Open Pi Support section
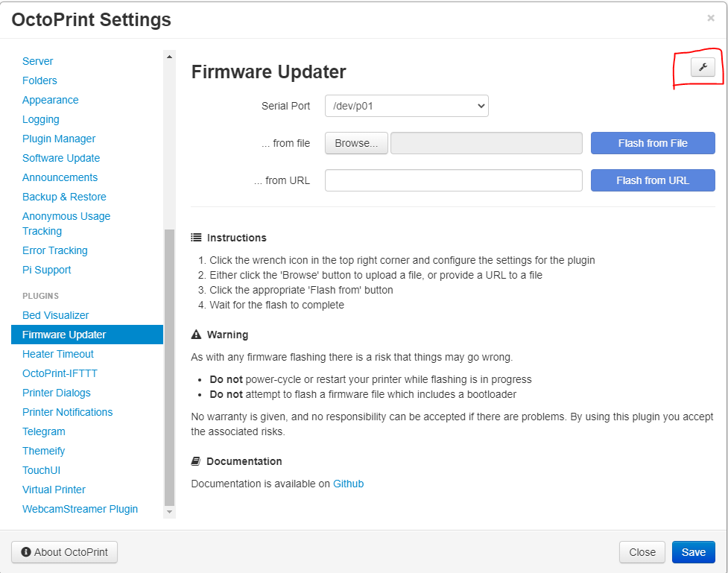Viewport: 728px width, 573px height. pyautogui.click(x=46, y=270)
